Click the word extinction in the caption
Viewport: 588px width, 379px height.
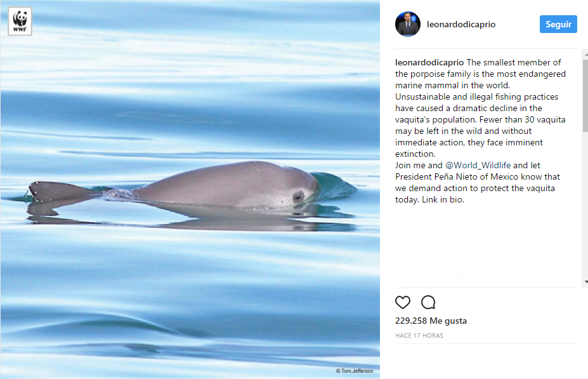(414, 154)
